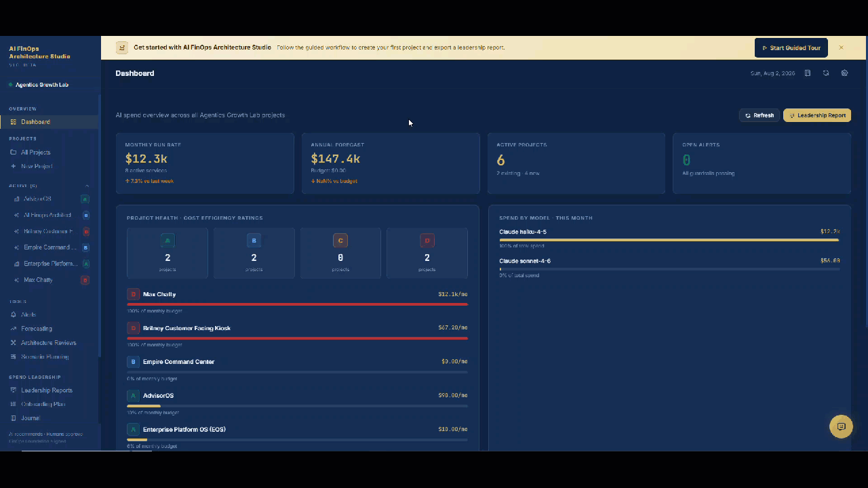Click the blue B rating badge card

click(254, 253)
